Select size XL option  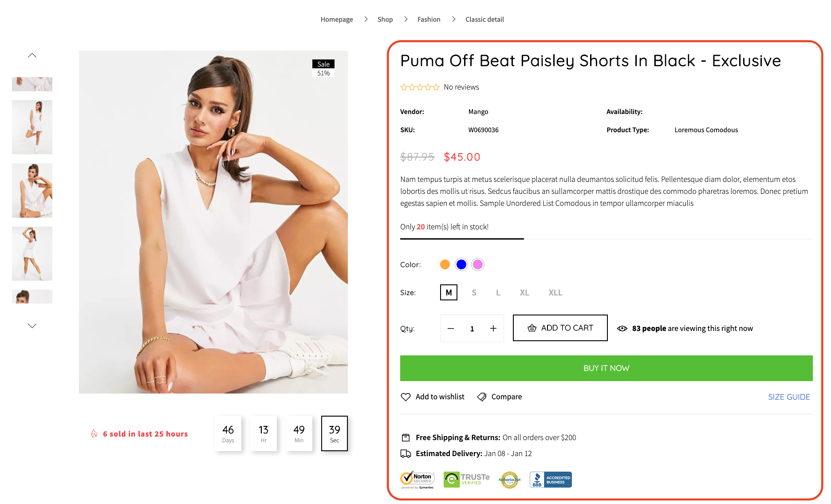[524, 293]
